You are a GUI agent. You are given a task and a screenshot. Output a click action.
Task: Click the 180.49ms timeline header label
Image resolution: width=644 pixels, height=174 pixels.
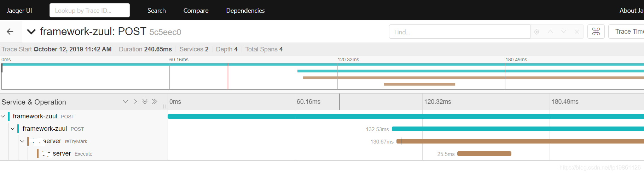[x=565, y=102]
